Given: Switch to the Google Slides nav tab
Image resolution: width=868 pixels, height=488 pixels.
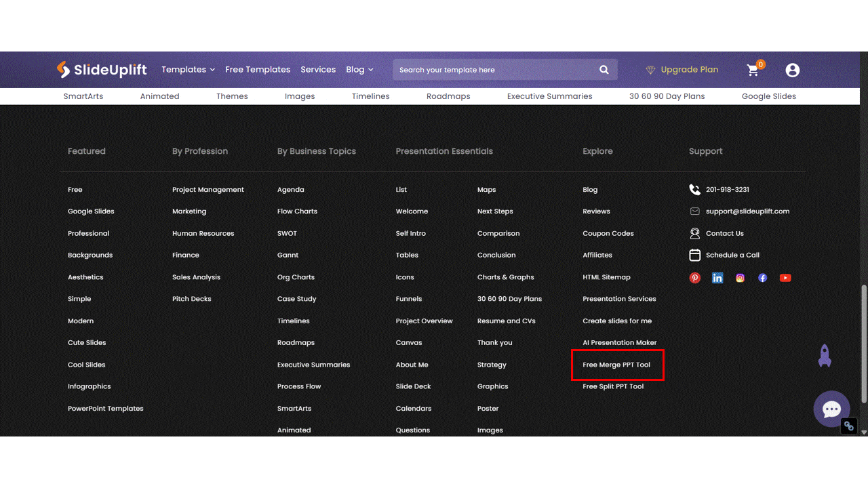Looking at the screenshot, I should tap(769, 96).
